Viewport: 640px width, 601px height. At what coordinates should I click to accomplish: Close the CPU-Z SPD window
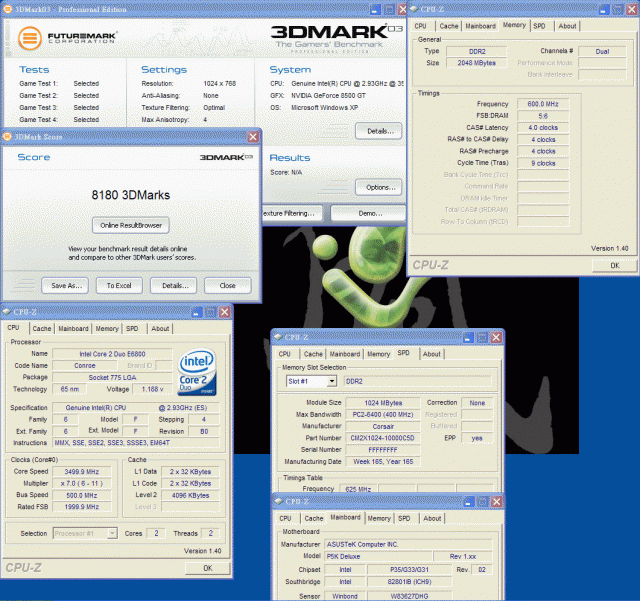coord(496,338)
